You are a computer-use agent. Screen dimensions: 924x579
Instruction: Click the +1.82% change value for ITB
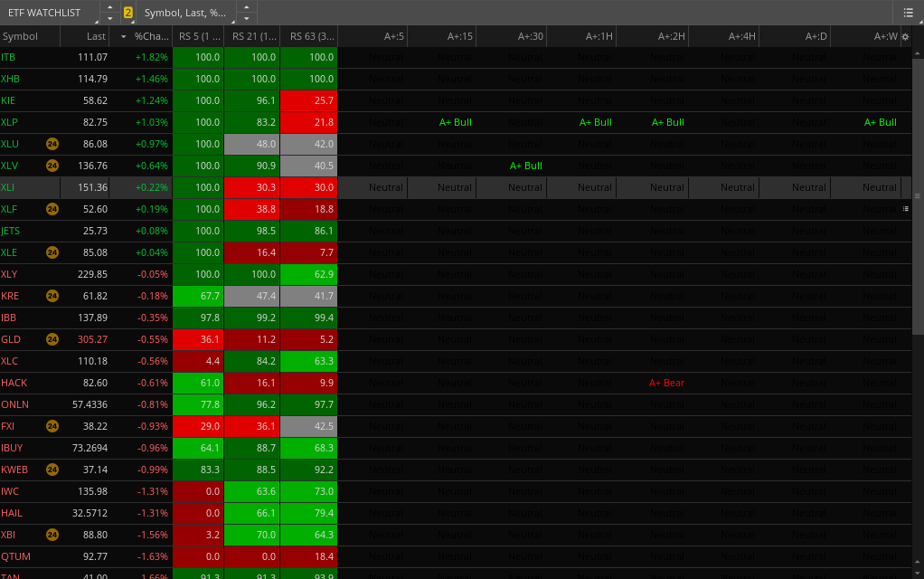coord(152,57)
